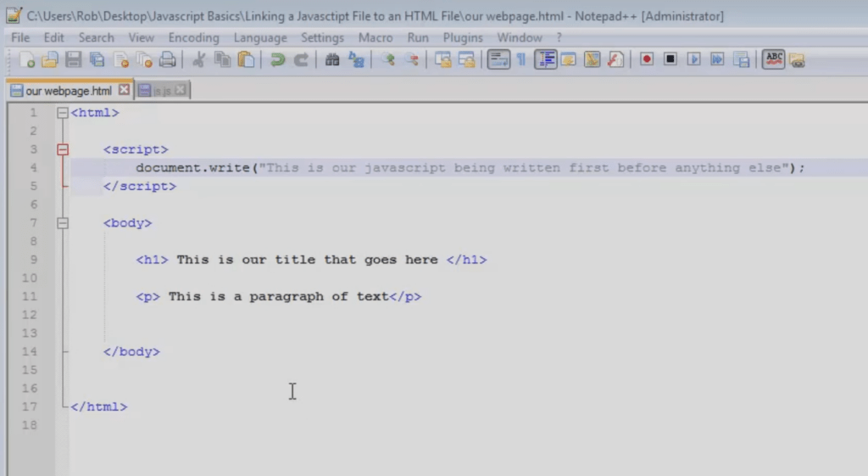Open the Run menu
Screen dimensions: 868x476
click(x=418, y=37)
